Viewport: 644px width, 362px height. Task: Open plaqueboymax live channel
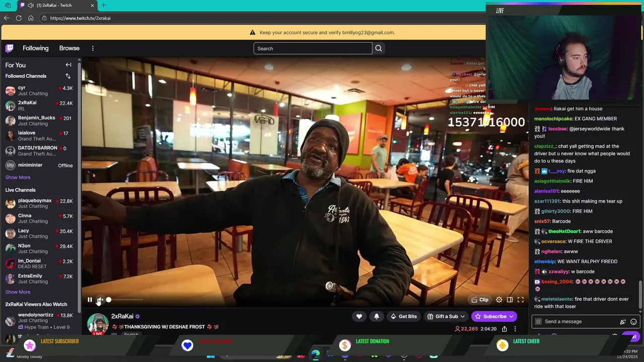click(x=39, y=204)
